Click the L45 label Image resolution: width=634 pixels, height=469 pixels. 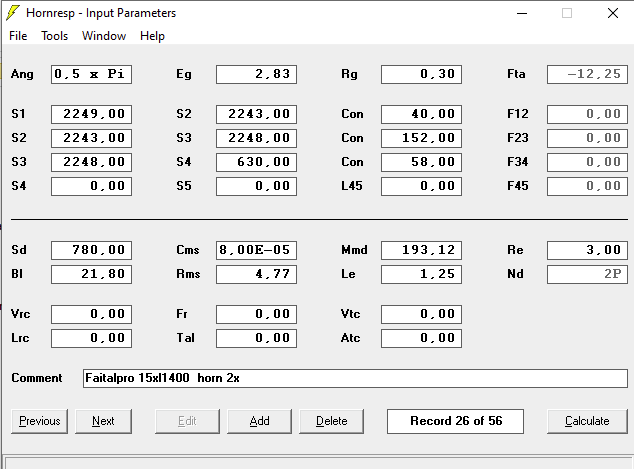click(x=352, y=186)
